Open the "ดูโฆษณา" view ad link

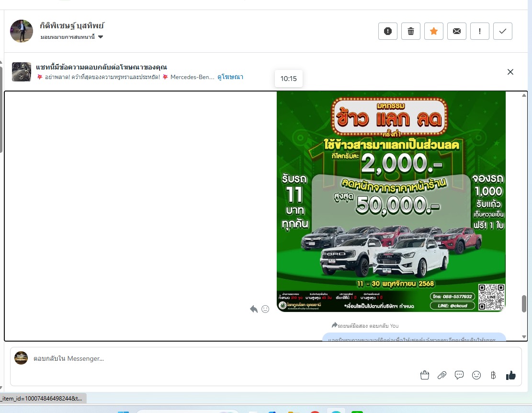(230, 77)
